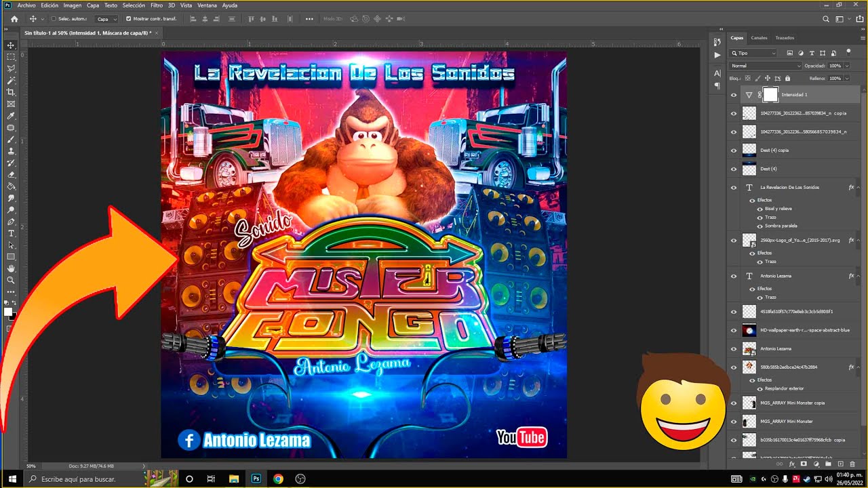This screenshot has height=488, width=868.
Task: Add a layer mask from panel bottom
Action: (804, 464)
